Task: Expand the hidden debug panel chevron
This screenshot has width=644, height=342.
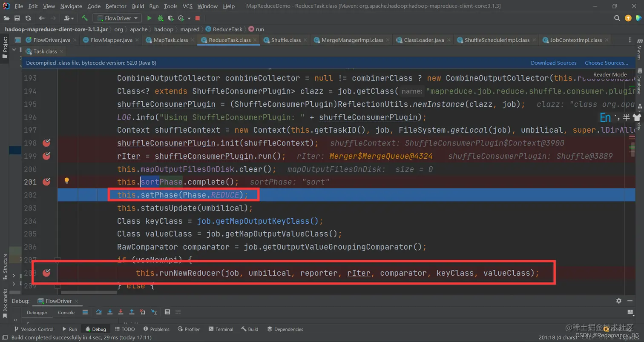Action: [16, 320]
